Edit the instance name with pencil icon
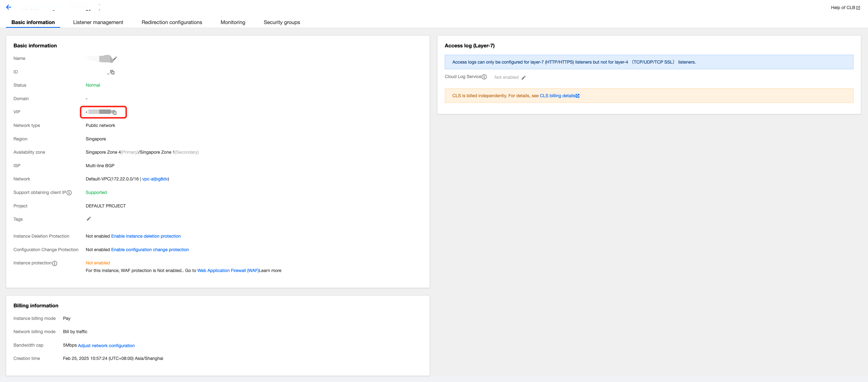The image size is (868, 382). coord(115,59)
